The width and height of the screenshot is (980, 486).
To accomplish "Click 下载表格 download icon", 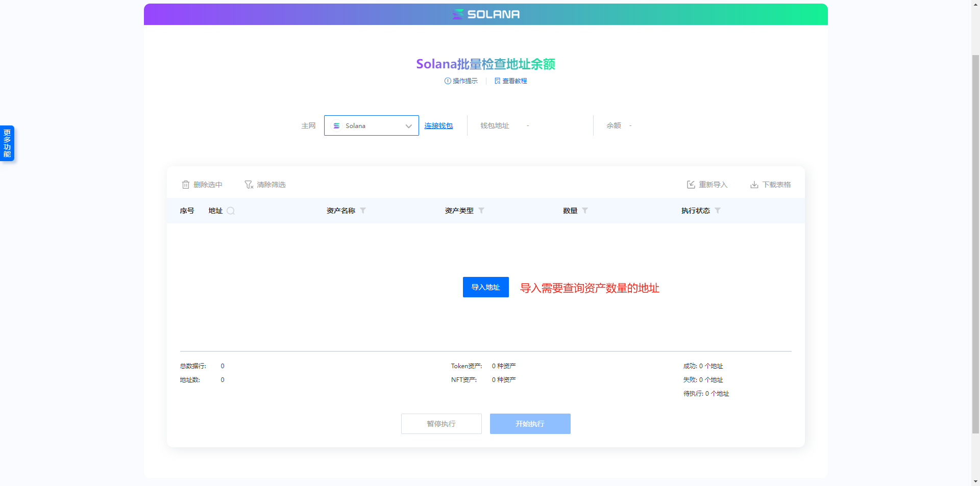I will coord(754,185).
